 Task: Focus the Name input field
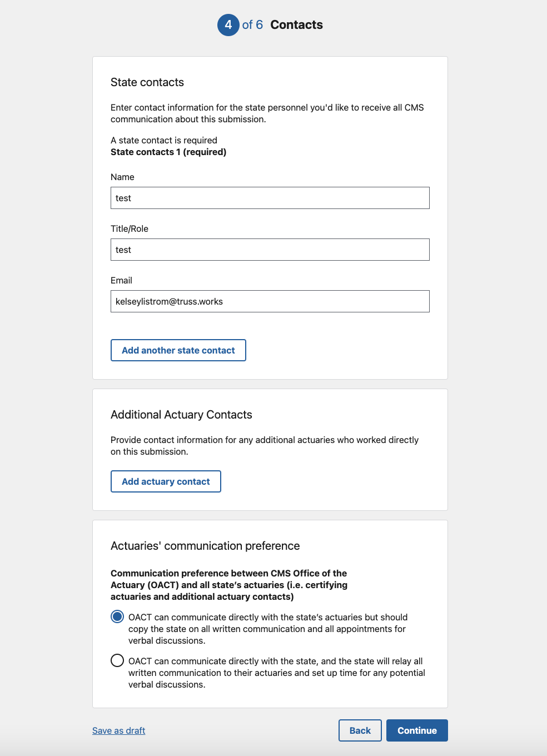point(270,198)
